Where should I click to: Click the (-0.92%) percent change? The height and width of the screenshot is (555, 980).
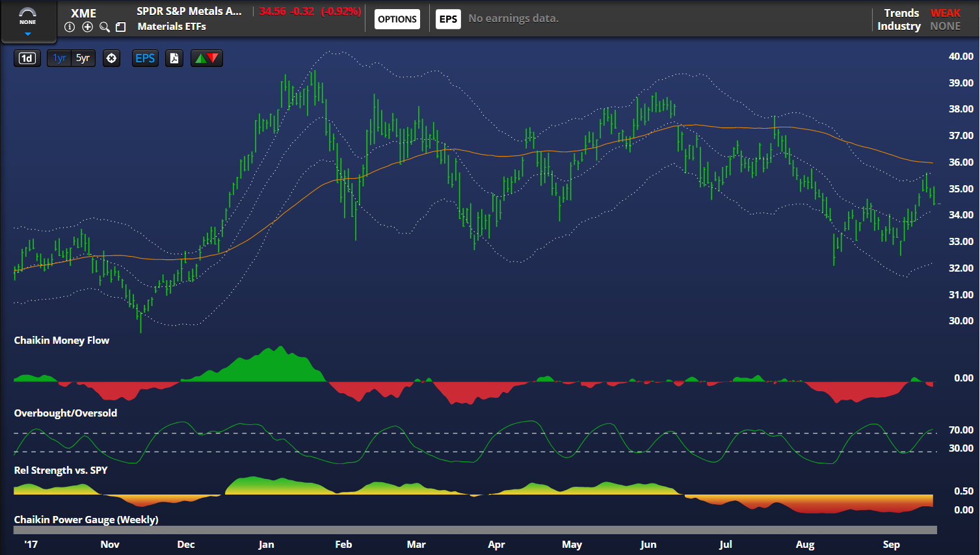[341, 11]
